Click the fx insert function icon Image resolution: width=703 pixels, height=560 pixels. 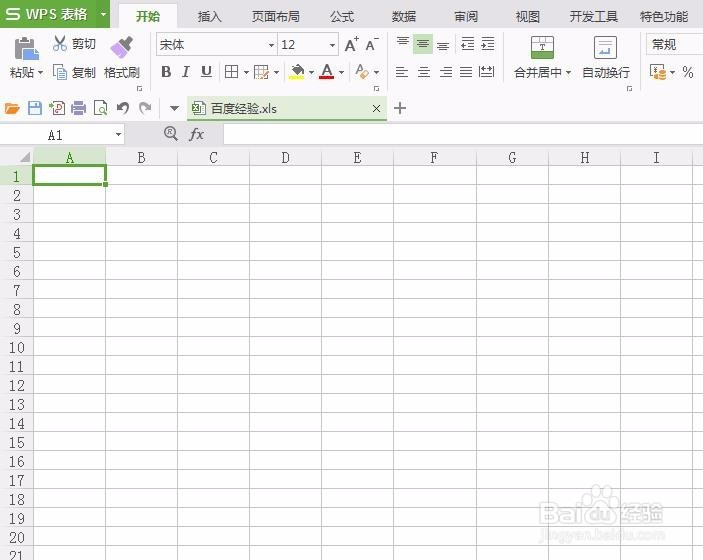[x=197, y=134]
